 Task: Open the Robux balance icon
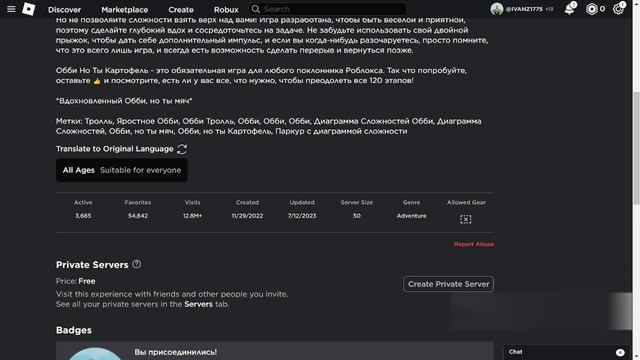pyautogui.click(x=591, y=9)
